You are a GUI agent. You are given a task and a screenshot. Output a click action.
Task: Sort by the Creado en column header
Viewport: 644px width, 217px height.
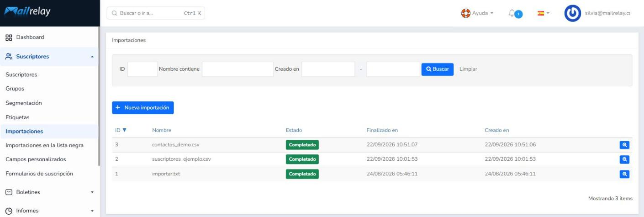497,130
